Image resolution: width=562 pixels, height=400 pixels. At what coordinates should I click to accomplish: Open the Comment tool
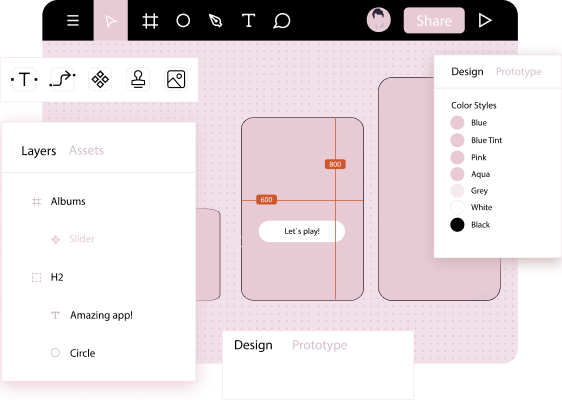point(282,21)
